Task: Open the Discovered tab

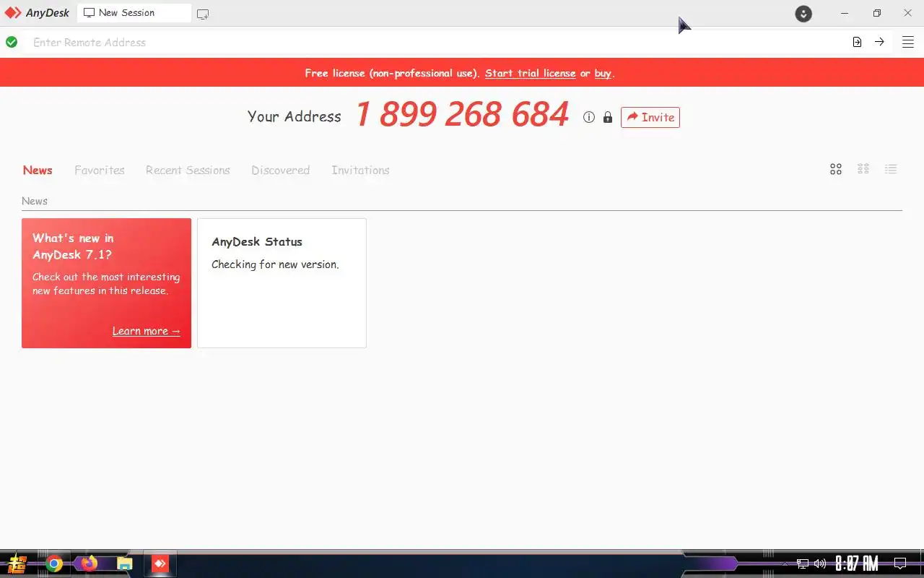Action: click(x=281, y=171)
